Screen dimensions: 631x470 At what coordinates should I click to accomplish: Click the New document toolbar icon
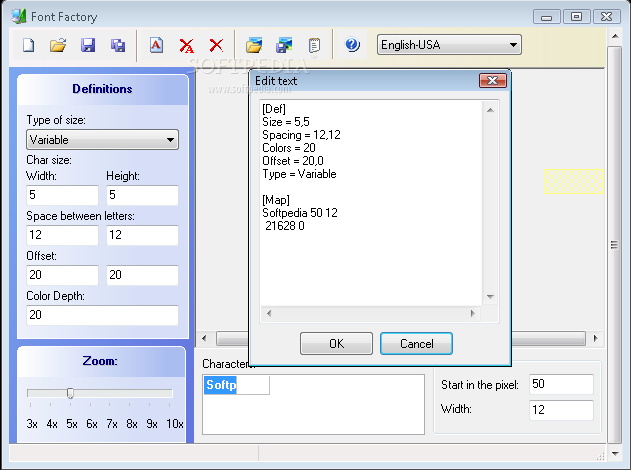tap(29, 45)
